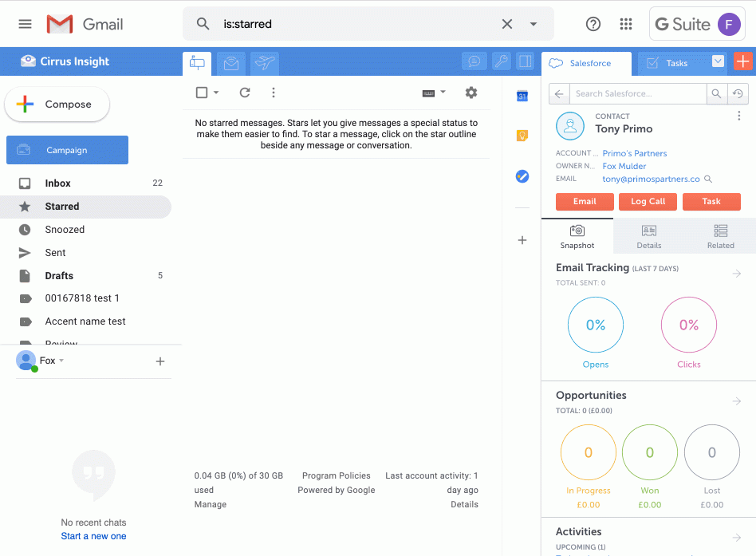
Task: Click the orange Task button
Action: pos(711,202)
